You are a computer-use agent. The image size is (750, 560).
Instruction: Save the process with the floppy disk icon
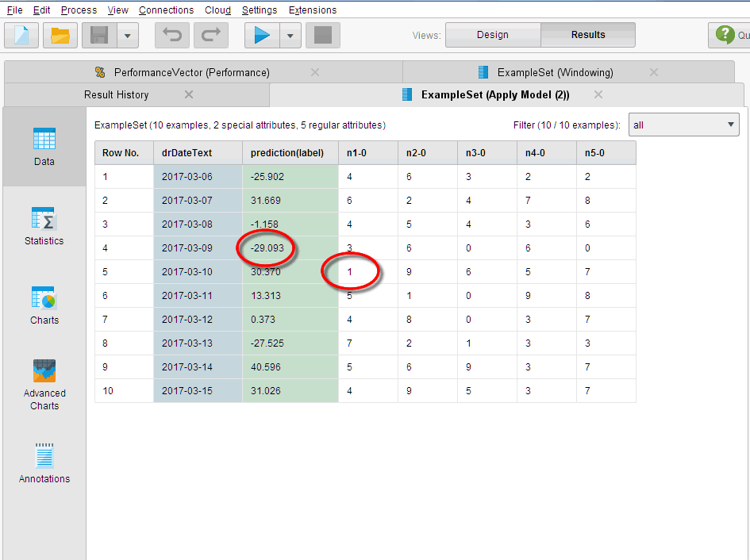click(99, 35)
